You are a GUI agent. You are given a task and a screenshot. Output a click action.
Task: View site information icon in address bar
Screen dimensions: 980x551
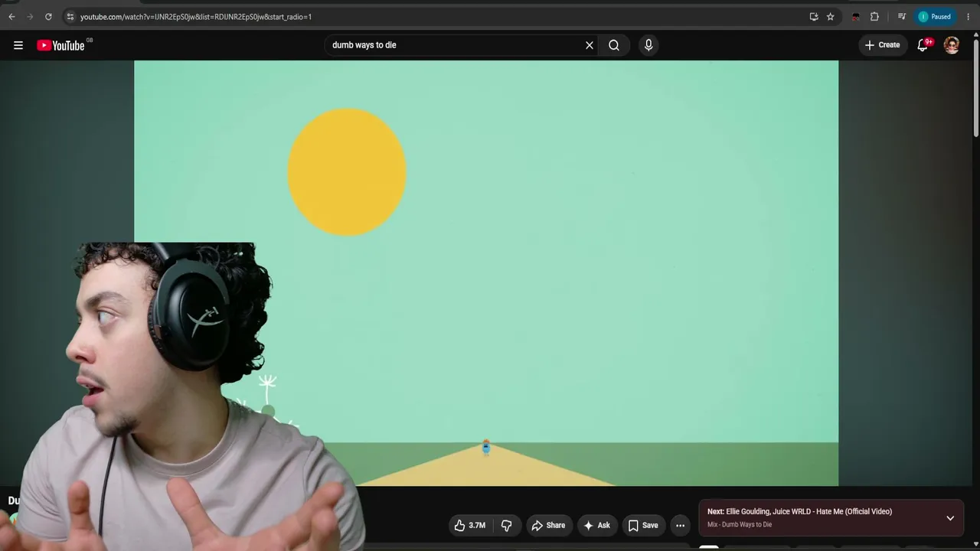point(70,17)
